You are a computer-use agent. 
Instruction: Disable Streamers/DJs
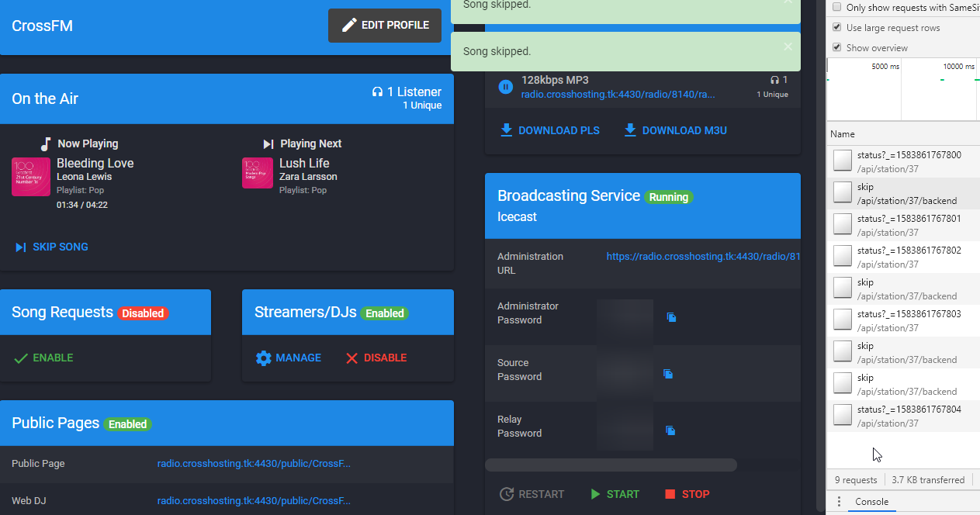tap(376, 358)
